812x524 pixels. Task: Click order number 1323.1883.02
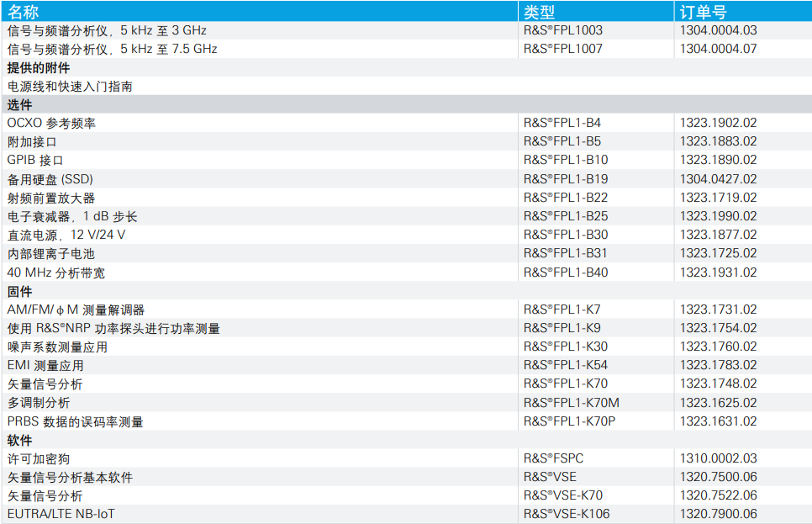click(x=718, y=142)
